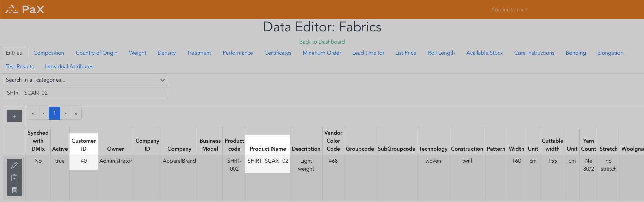Open the Individual Attributes tab
The image size is (644, 202).
click(x=69, y=67)
